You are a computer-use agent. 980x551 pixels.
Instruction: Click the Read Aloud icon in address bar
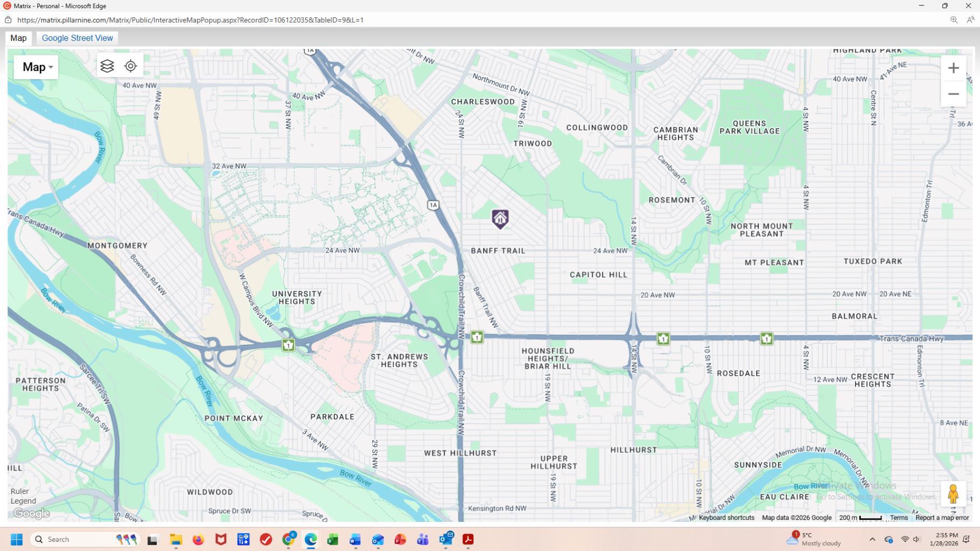970,20
